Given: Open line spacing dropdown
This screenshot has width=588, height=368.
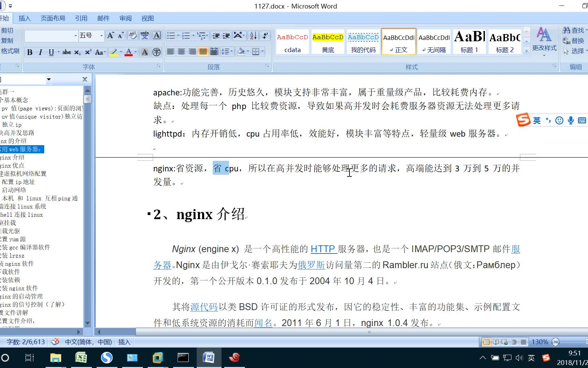Looking at the screenshot, I should (227, 51).
